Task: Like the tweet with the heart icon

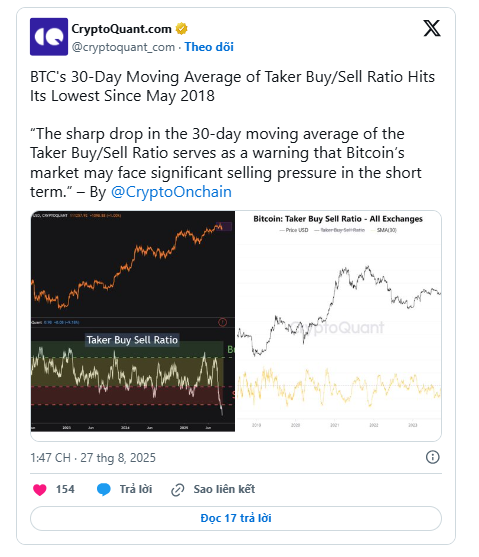Action: tap(40, 490)
